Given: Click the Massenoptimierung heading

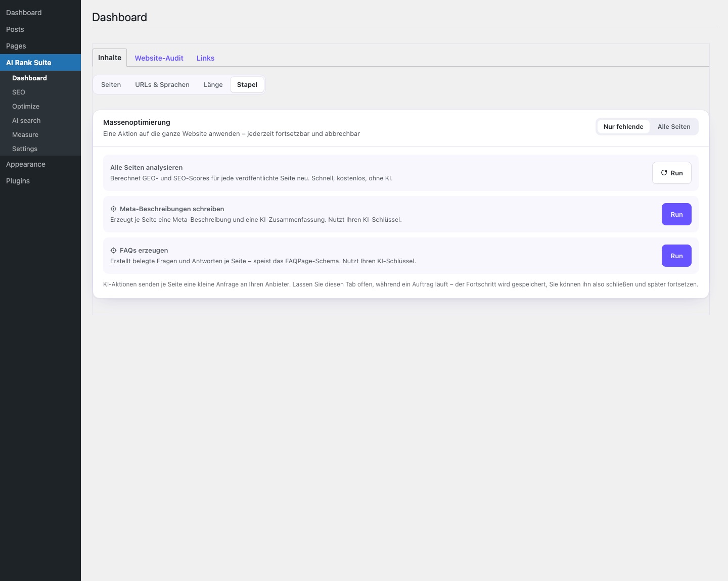Looking at the screenshot, I should [136, 122].
